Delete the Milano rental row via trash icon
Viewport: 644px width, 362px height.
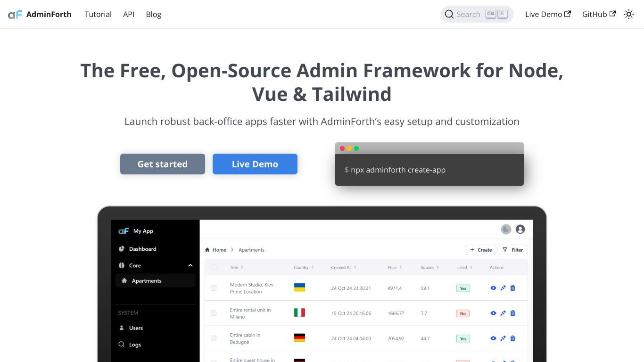[x=512, y=313]
